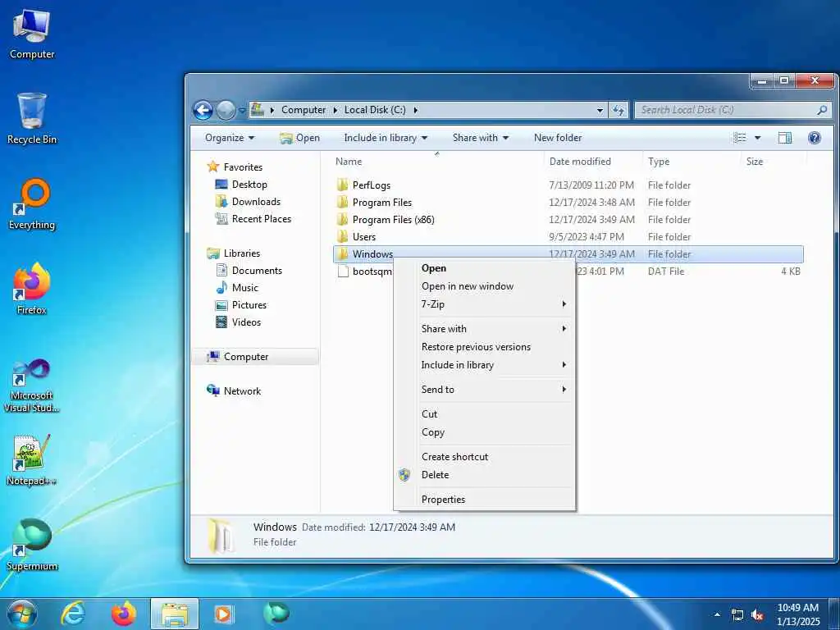Choose Open in new window
Image resolution: width=840 pixels, height=630 pixels.
pos(485,286)
